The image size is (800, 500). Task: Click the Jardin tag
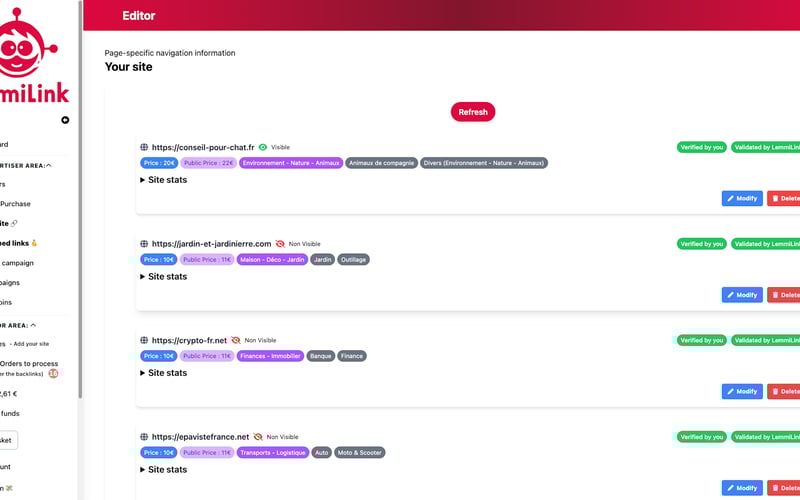(x=322, y=260)
